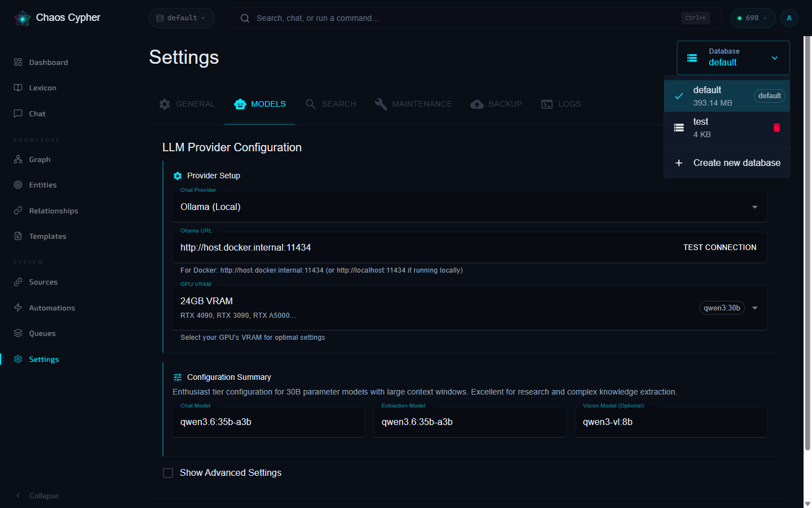Click the user avatar A

[x=789, y=18]
